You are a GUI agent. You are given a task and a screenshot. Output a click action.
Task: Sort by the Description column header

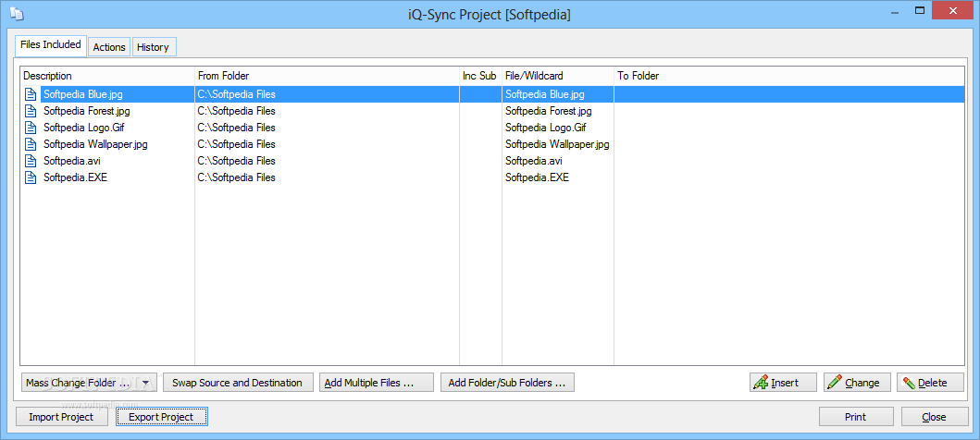(107, 76)
